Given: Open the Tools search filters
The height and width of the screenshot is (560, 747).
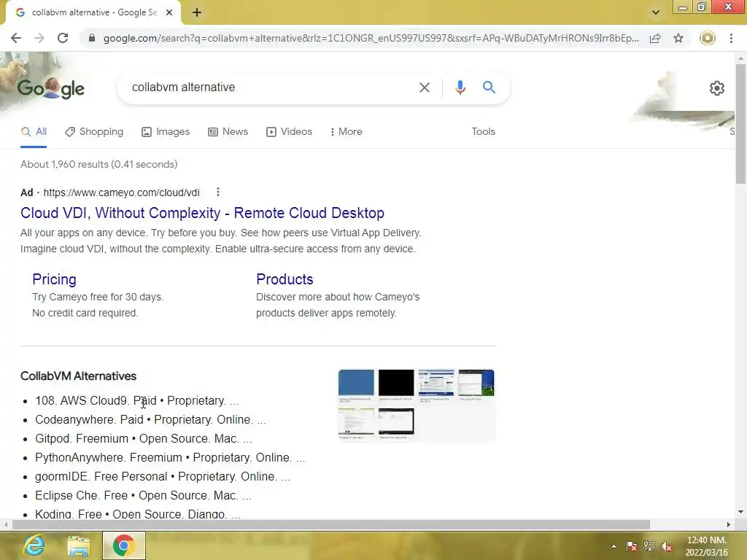Looking at the screenshot, I should 484,132.
